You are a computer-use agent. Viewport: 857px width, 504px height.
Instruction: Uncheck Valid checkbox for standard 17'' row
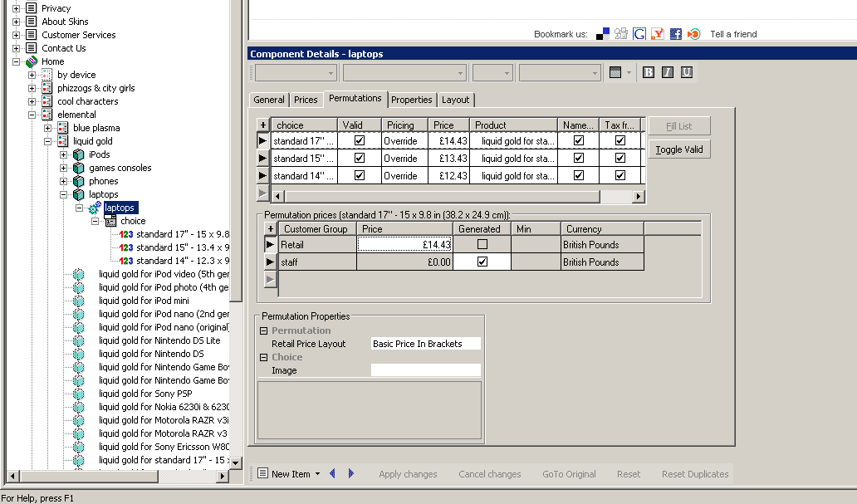(x=360, y=141)
